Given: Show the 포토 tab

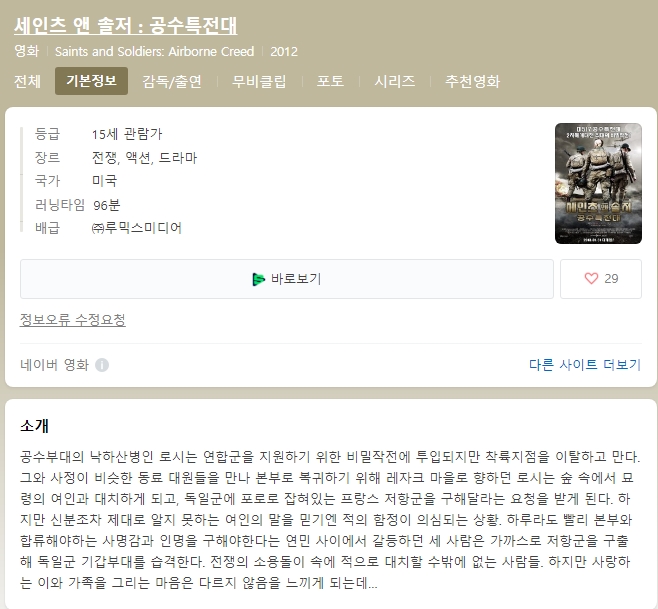Looking at the screenshot, I should pyautogui.click(x=330, y=81).
